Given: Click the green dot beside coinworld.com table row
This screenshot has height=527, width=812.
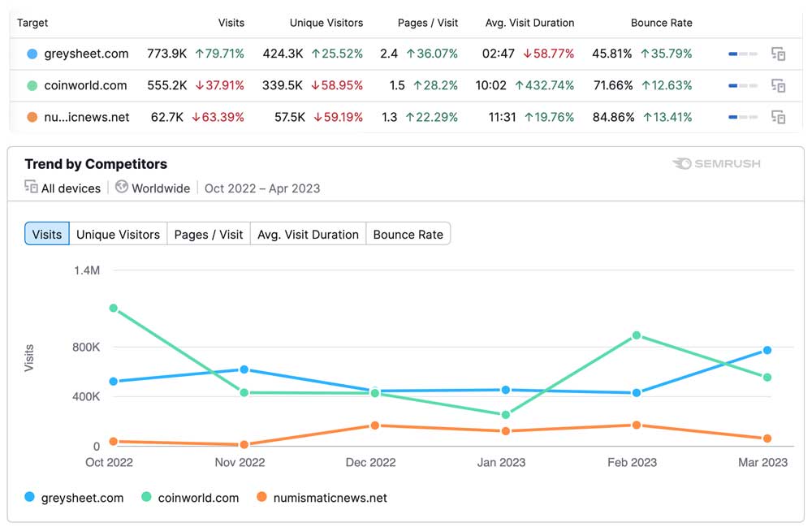Looking at the screenshot, I should click(x=32, y=85).
